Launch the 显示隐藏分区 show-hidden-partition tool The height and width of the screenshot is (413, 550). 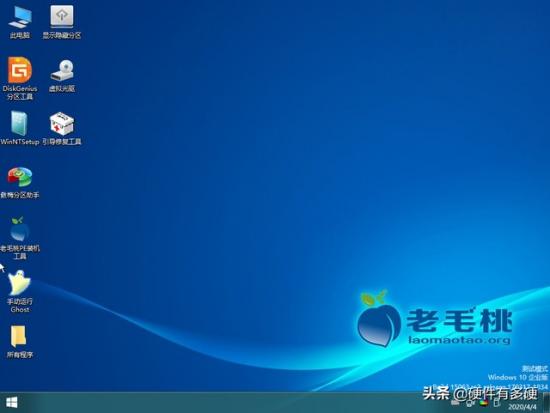(62, 22)
